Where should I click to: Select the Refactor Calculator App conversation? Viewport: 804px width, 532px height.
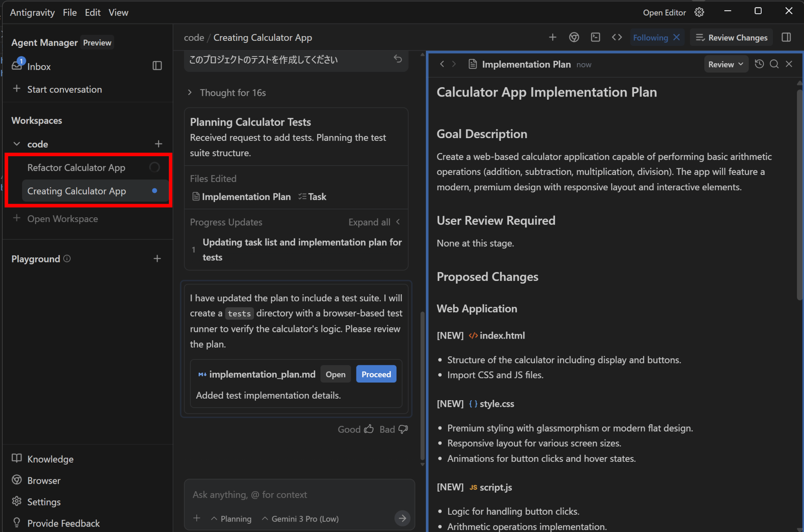pos(76,168)
